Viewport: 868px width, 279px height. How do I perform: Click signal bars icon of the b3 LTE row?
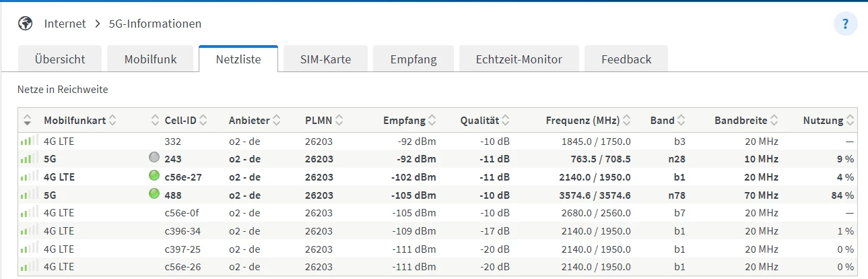click(28, 142)
